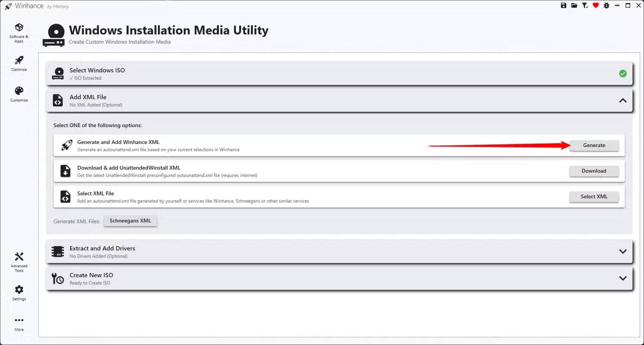Click the 'Ready to Create ISO' status text
The height and width of the screenshot is (345, 644).
90,283
